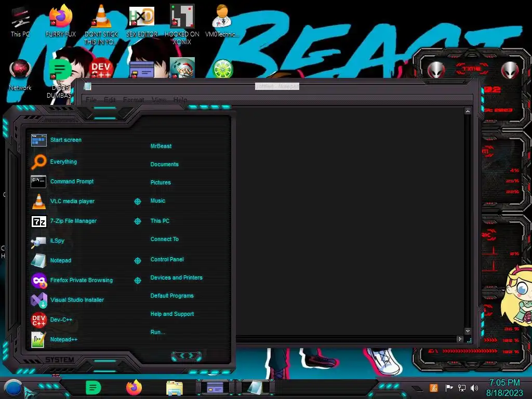This screenshot has width=532, height=399.
Task: Open Notepad View menu
Action: [x=159, y=100]
